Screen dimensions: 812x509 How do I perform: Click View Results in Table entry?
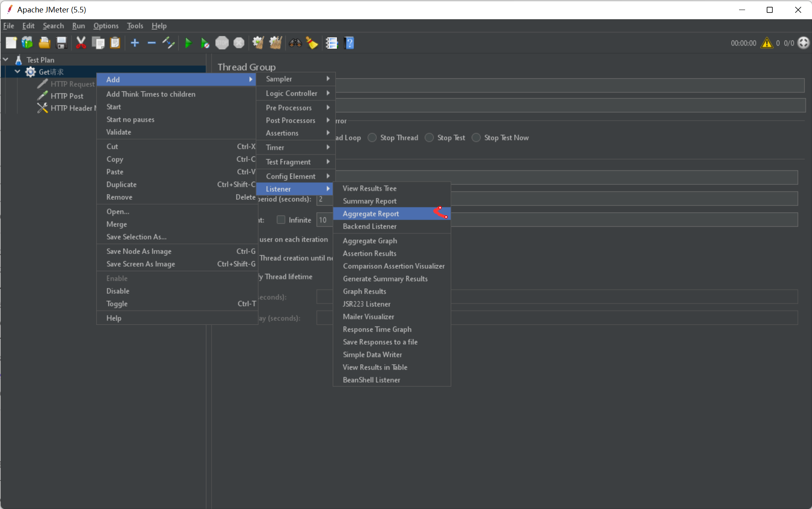tap(392, 367)
